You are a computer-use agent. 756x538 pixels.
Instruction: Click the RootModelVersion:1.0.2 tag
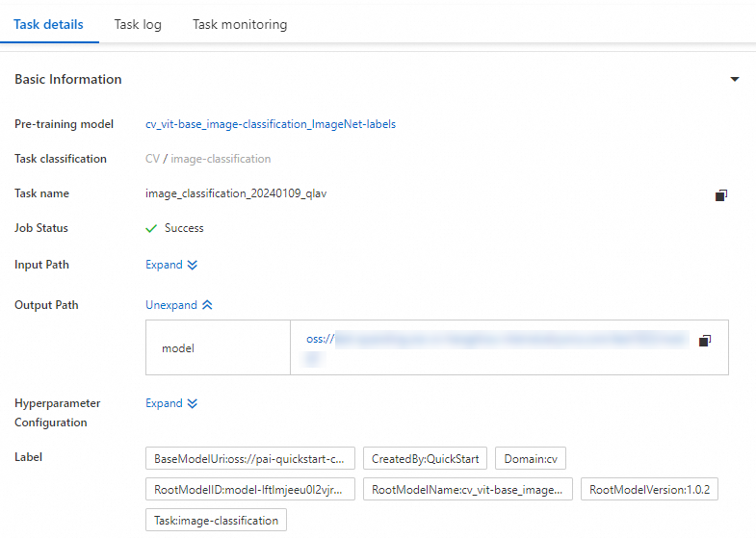[650, 489]
